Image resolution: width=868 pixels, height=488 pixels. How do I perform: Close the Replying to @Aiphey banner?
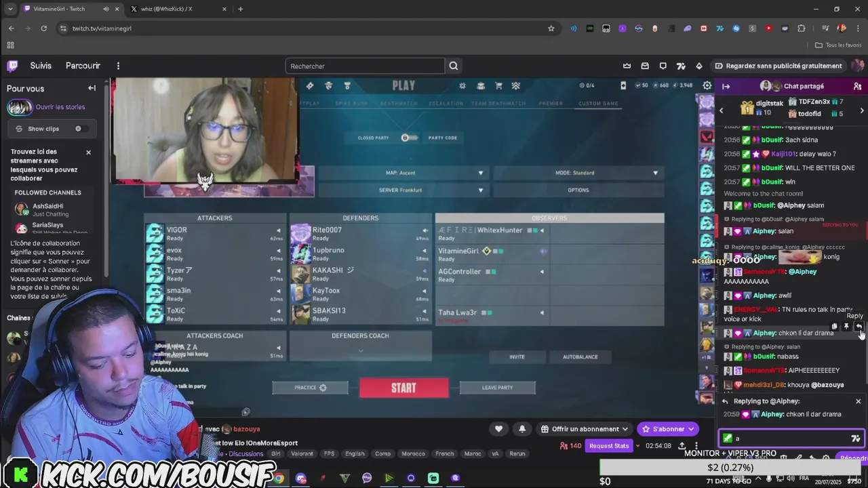858,401
